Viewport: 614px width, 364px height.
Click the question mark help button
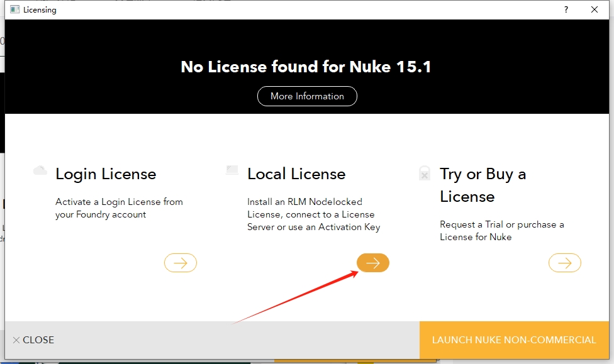coord(566,9)
